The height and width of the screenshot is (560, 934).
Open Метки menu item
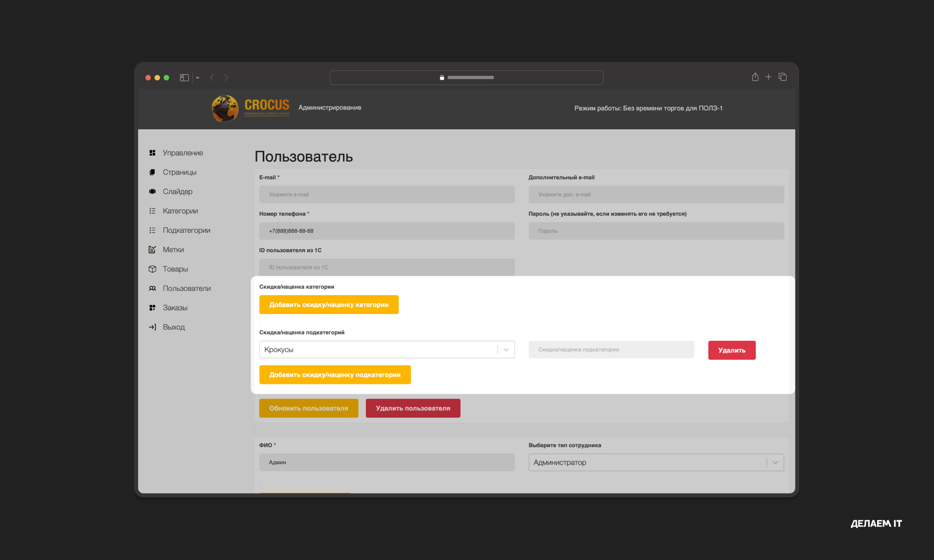tap(173, 249)
